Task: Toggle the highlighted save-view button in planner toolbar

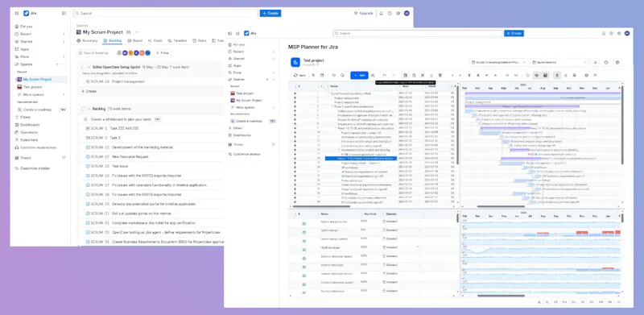Action: point(546,75)
